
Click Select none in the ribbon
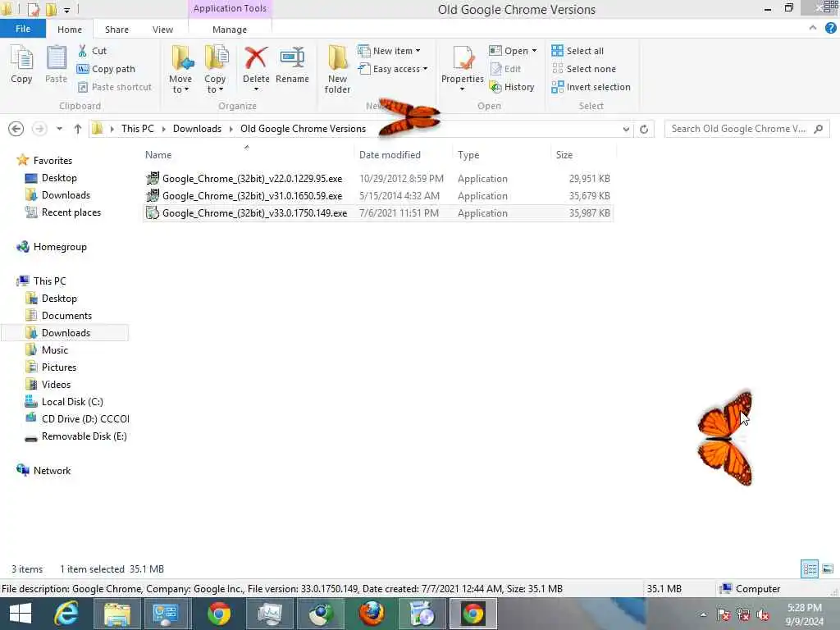(x=584, y=69)
